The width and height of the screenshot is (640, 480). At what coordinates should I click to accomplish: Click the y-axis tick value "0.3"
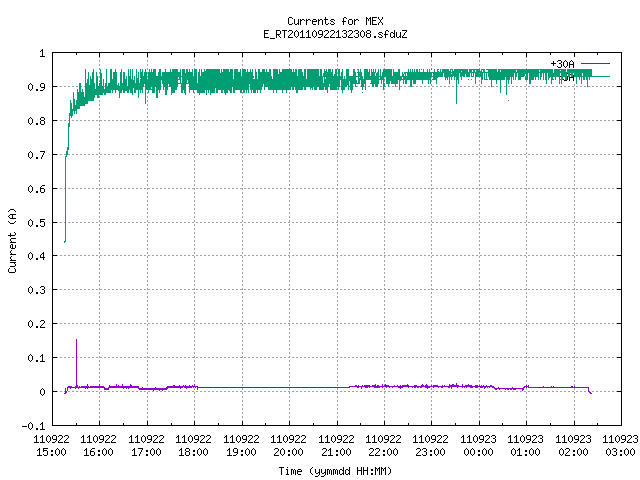click(x=36, y=290)
